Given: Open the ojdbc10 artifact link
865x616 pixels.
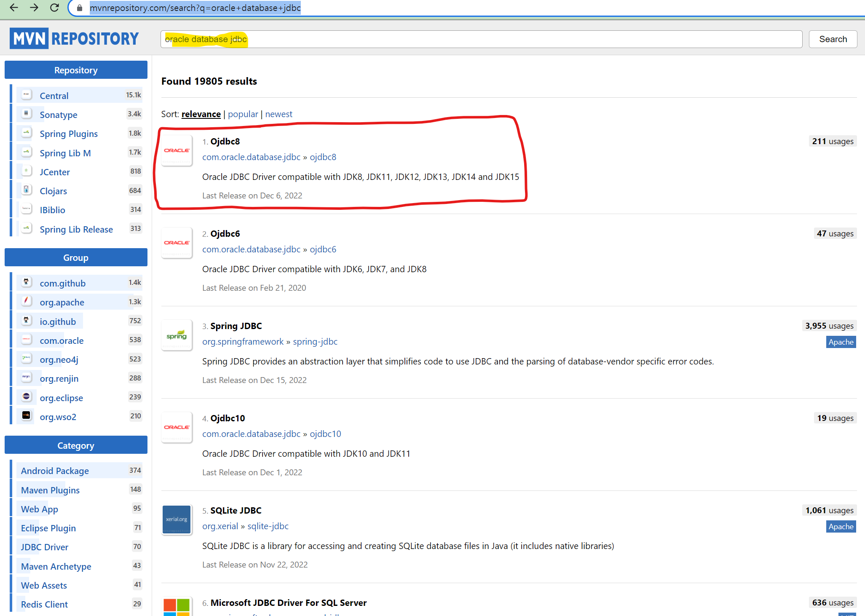Looking at the screenshot, I should click(x=325, y=434).
